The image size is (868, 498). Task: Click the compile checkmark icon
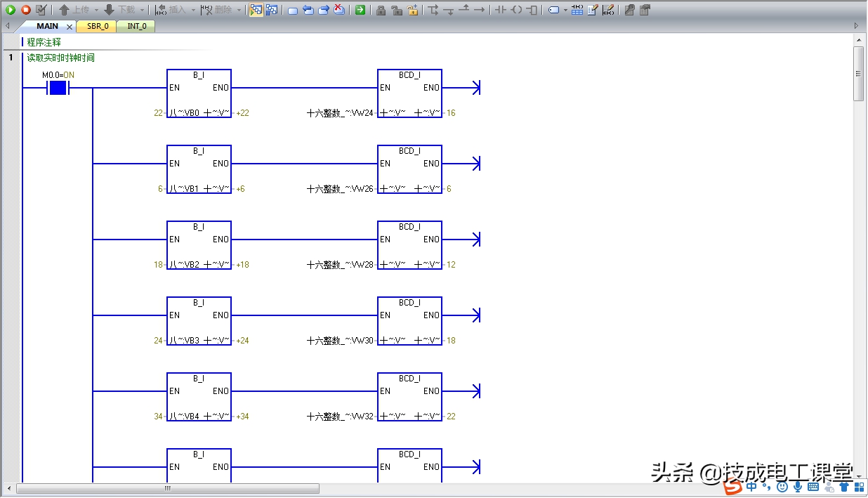(x=41, y=10)
